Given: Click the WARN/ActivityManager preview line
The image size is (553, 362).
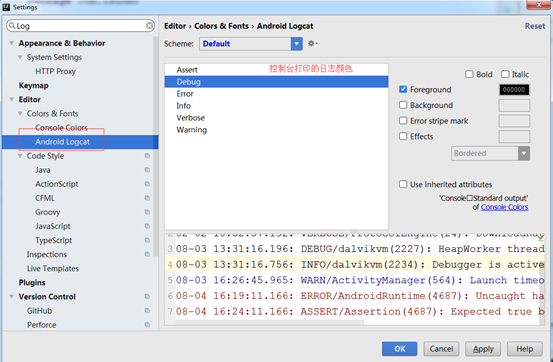Looking at the screenshot, I should point(360,280).
